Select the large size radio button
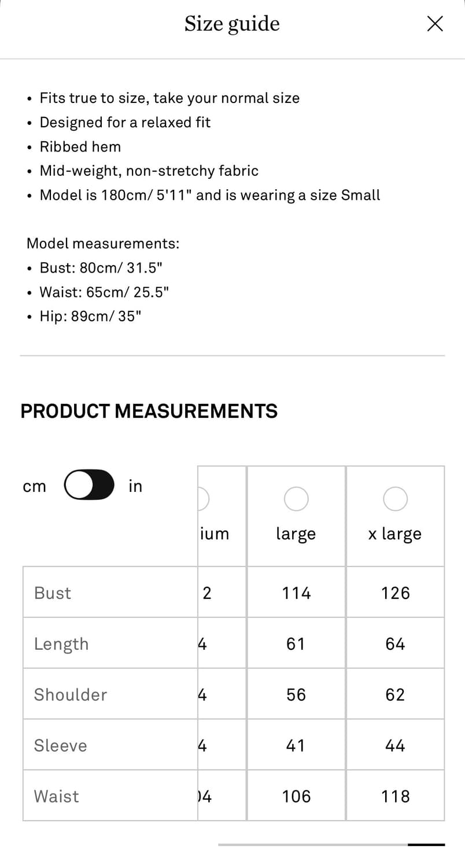Image resolution: width=465 pixels, height=868 pixels. (x=296, y=499)
